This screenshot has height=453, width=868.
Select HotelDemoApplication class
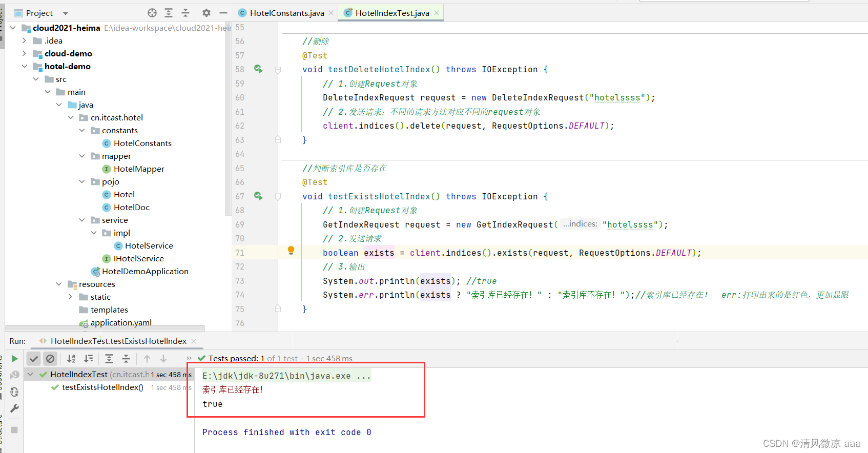click(145, 271)
